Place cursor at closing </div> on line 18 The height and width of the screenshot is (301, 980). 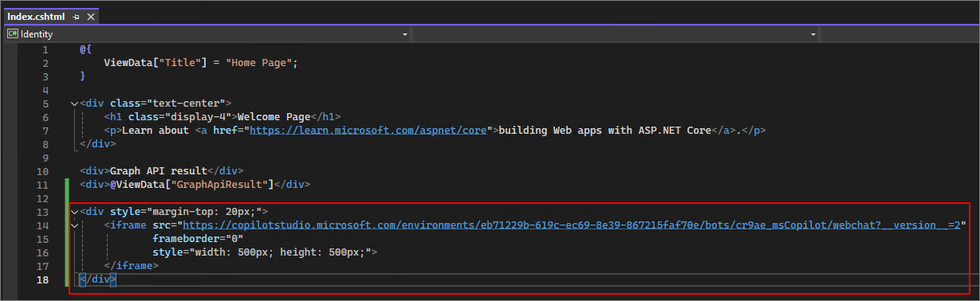(97, 279)
